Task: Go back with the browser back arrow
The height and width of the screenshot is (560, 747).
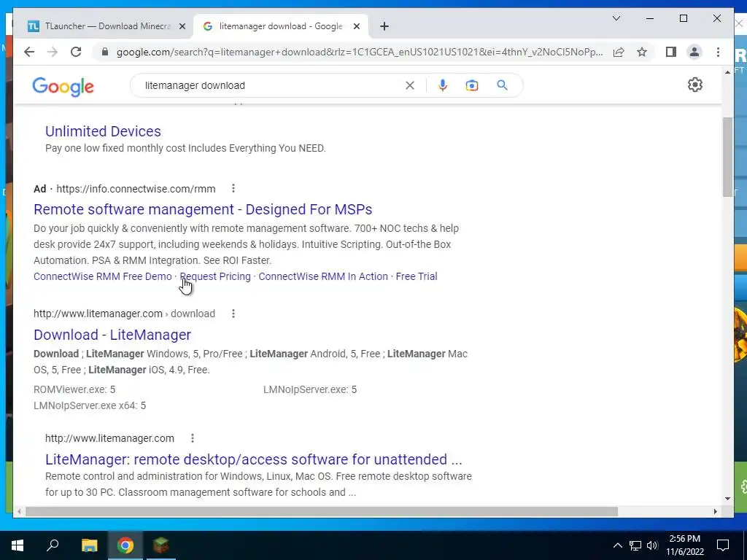Action: click(29, 52)
